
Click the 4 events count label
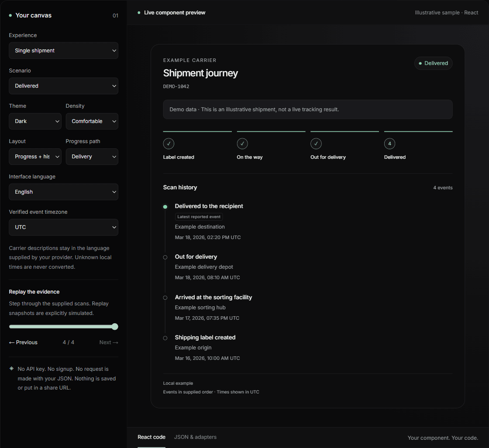tap(443, 188)
